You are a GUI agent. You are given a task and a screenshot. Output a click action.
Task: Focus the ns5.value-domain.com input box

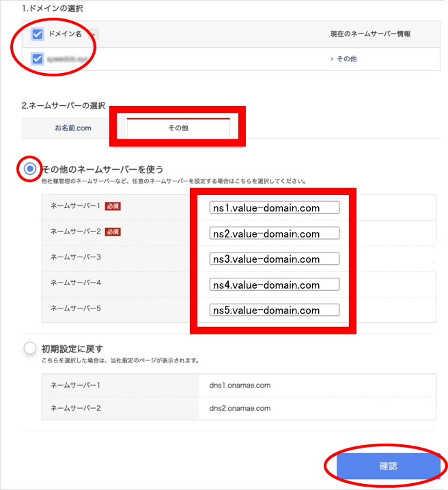click(x=275, y=310)
